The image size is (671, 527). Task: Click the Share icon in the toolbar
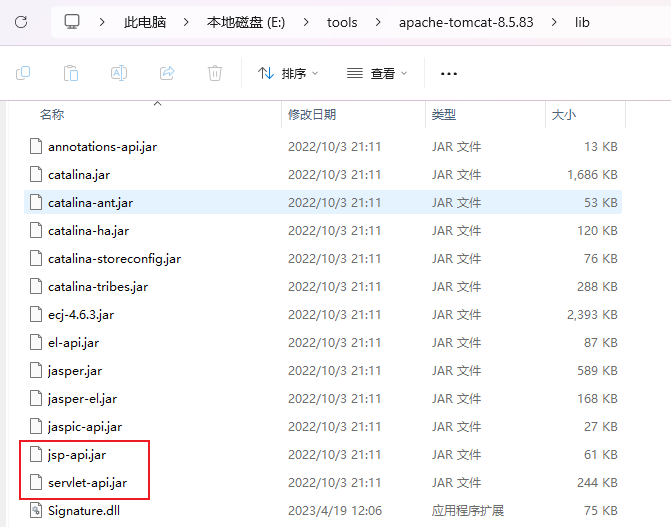point(167,73)
